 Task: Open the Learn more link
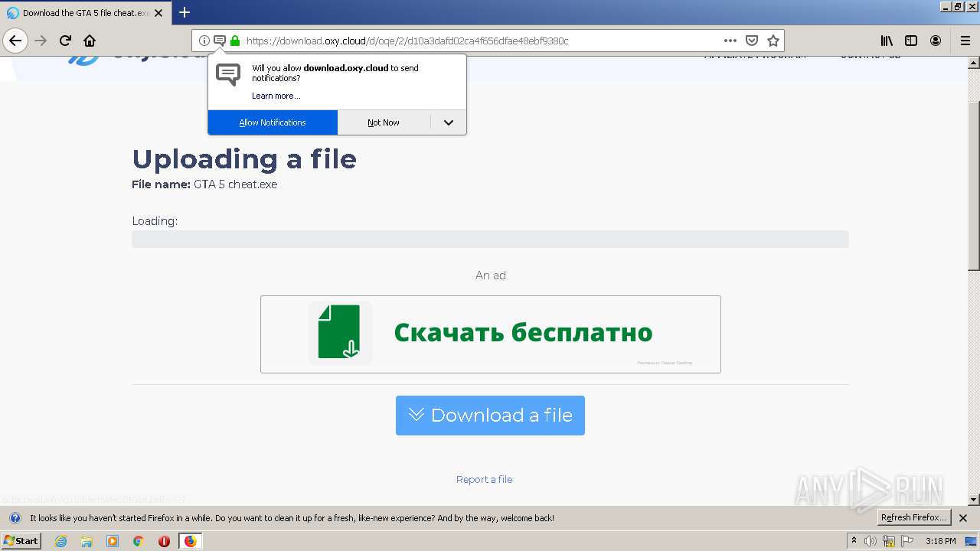pos(276,96)
